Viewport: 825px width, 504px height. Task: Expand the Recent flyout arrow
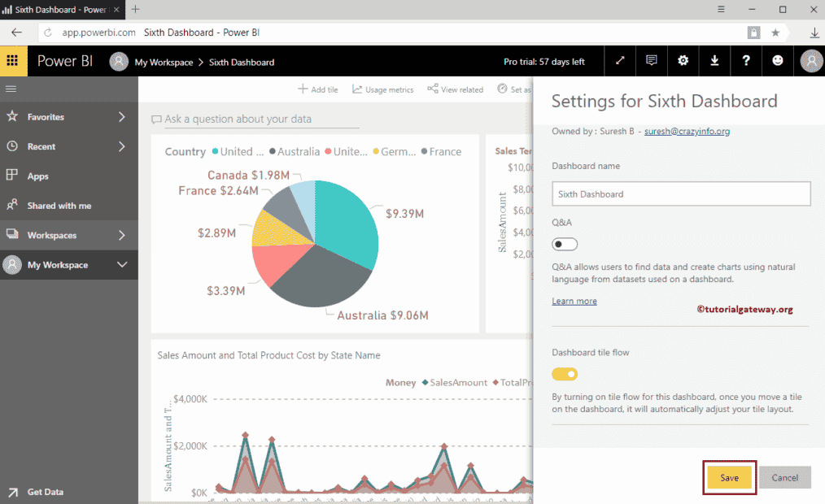122,146
